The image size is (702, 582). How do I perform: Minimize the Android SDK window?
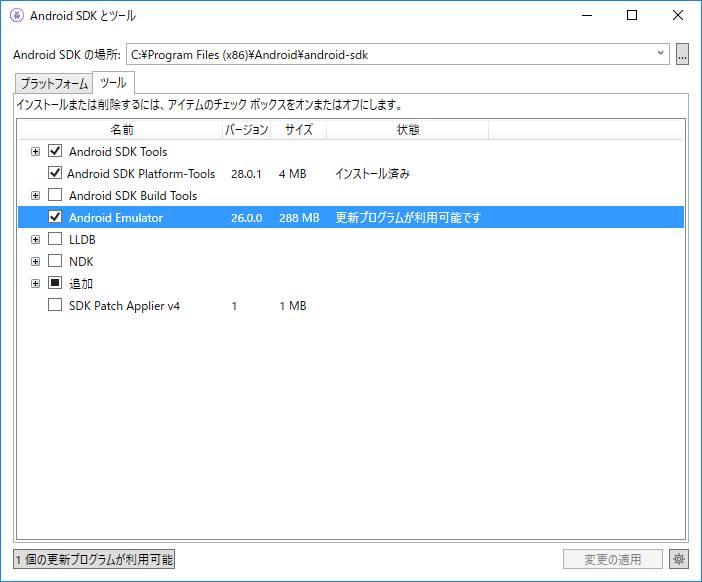pyautogui.click(x=587, y=15)
